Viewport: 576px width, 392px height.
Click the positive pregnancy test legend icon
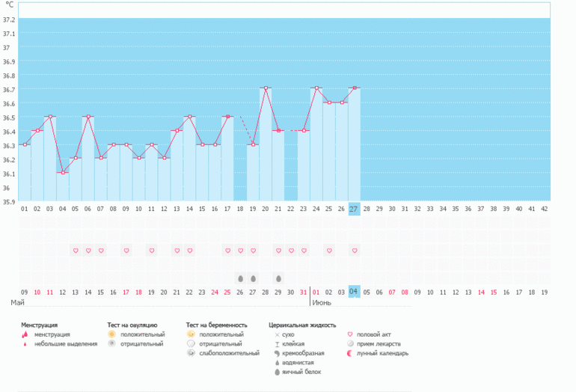[192, 334]
